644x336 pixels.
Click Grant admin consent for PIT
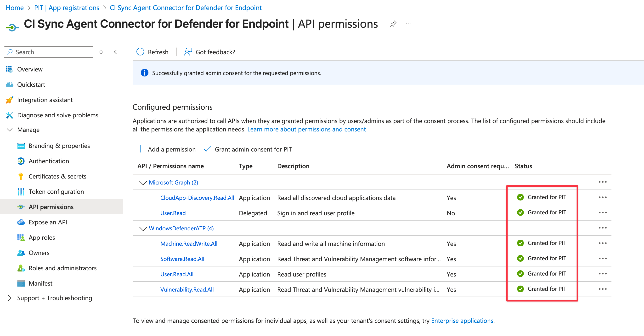(248, 149)
